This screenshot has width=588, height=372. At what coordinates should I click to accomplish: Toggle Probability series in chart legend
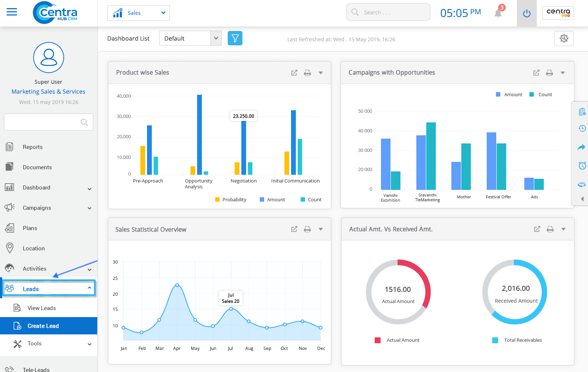click(231, 200)
